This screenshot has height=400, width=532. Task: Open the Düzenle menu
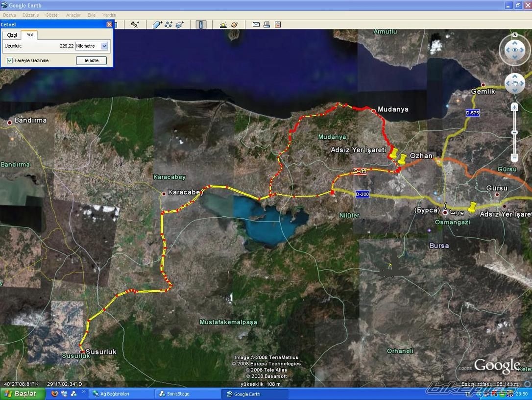click(x=30, y=15)
